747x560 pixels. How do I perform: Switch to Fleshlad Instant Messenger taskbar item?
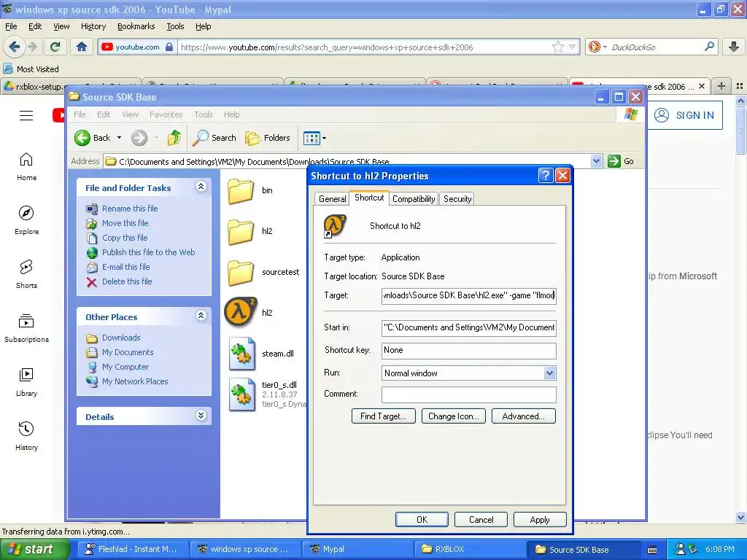point(131,549)
